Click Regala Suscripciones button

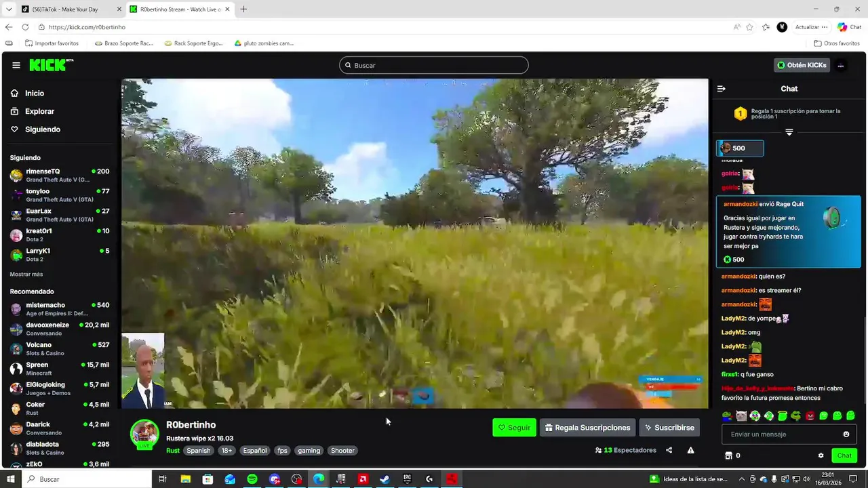point(587,428)
